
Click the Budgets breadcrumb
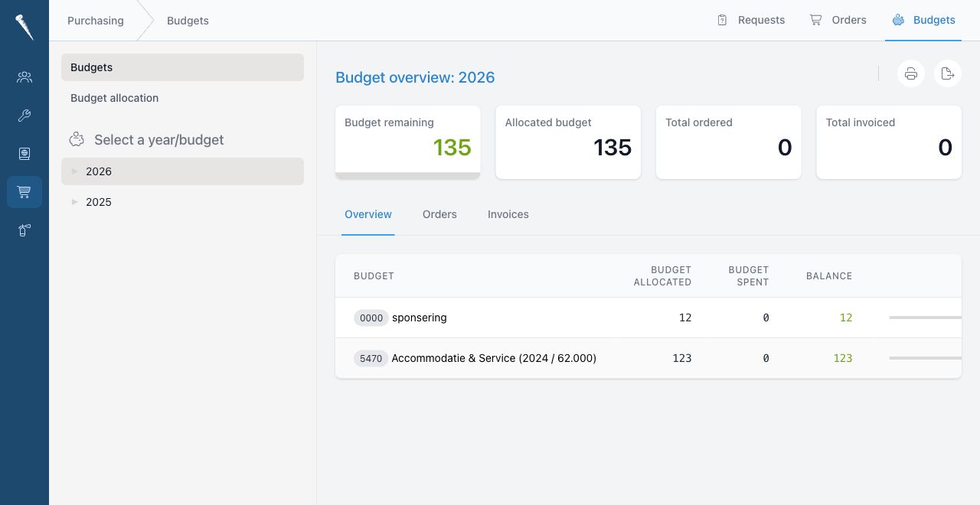[188, 21]
